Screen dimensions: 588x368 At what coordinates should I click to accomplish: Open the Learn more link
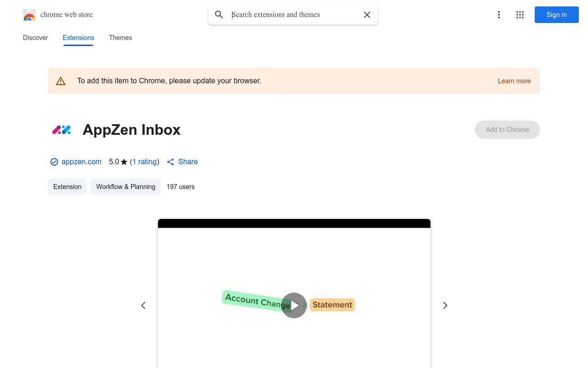point(514,81)
